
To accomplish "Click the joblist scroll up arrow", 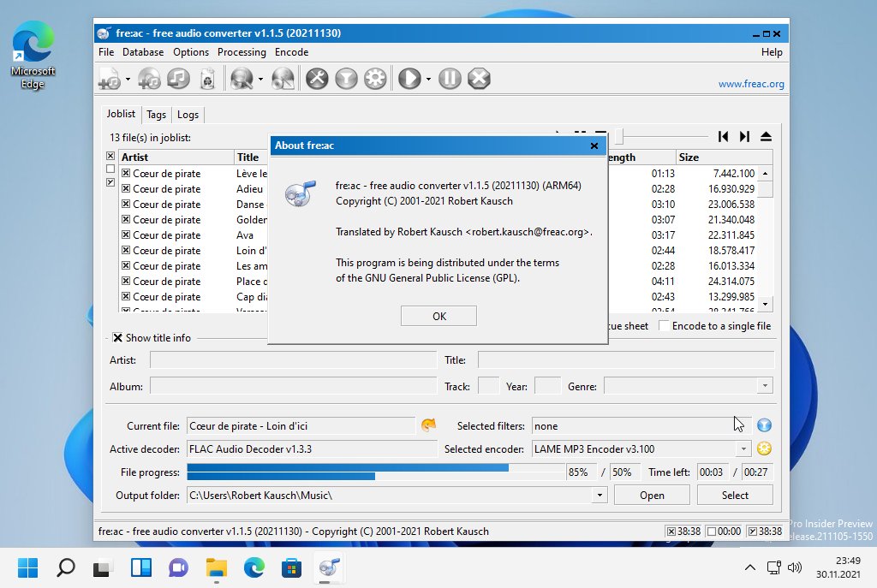I will [765, 173].
